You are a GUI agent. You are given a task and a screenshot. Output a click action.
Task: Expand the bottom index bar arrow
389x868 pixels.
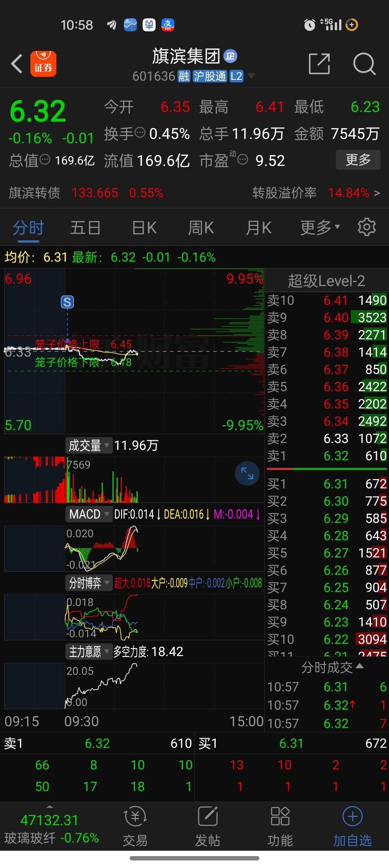point(50,806)
